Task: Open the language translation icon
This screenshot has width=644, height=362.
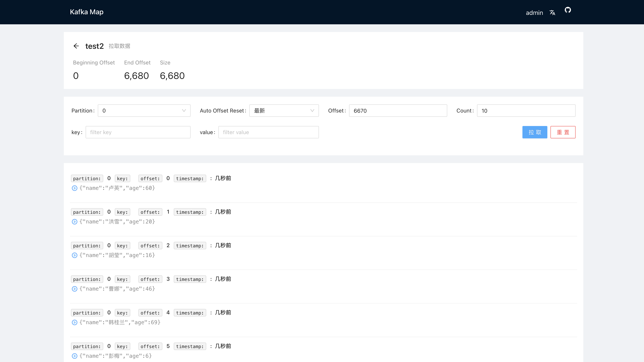Action: pyautogui.click(x=552, y=13)
